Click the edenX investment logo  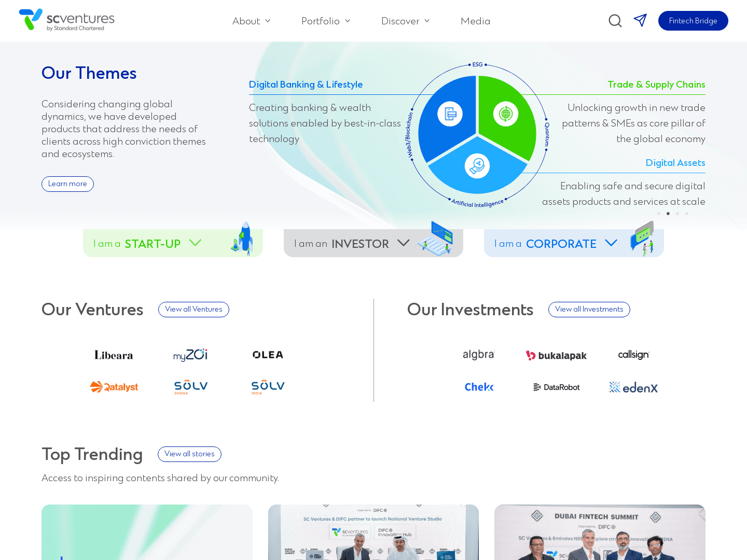click(x=633, y=387)
